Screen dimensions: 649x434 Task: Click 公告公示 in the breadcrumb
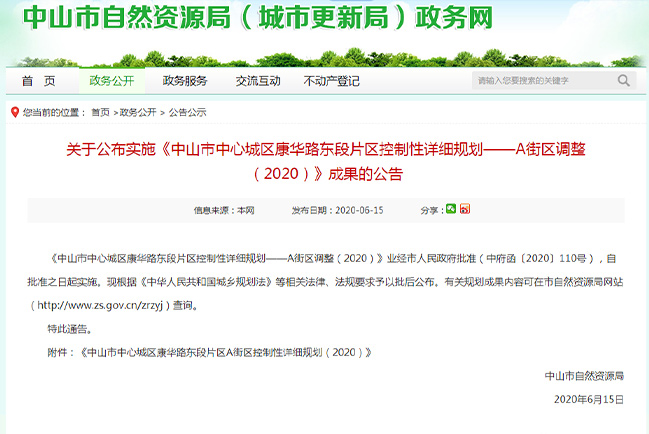coord(187,112)
